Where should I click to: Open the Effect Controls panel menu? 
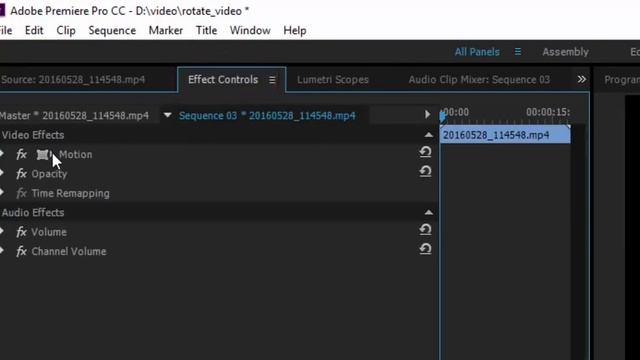click(272, 80)
